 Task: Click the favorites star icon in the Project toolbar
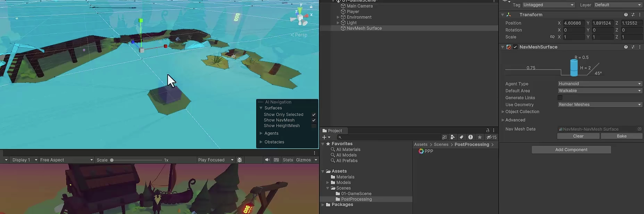480,137
